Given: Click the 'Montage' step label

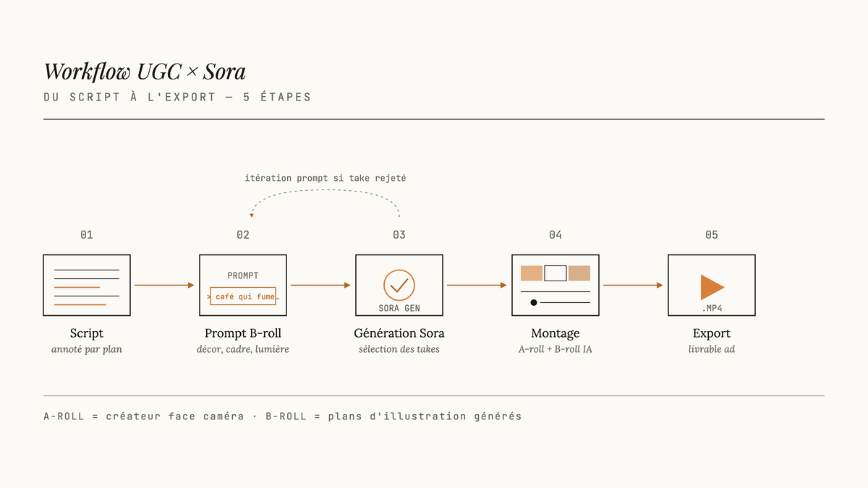Looking at the screenshot, I should pyautogui.click(x=556, y=333).
